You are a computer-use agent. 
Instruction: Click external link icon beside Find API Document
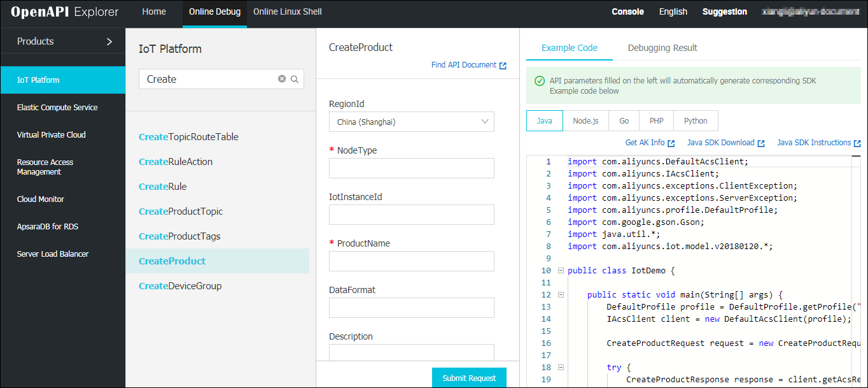point(503,66)
